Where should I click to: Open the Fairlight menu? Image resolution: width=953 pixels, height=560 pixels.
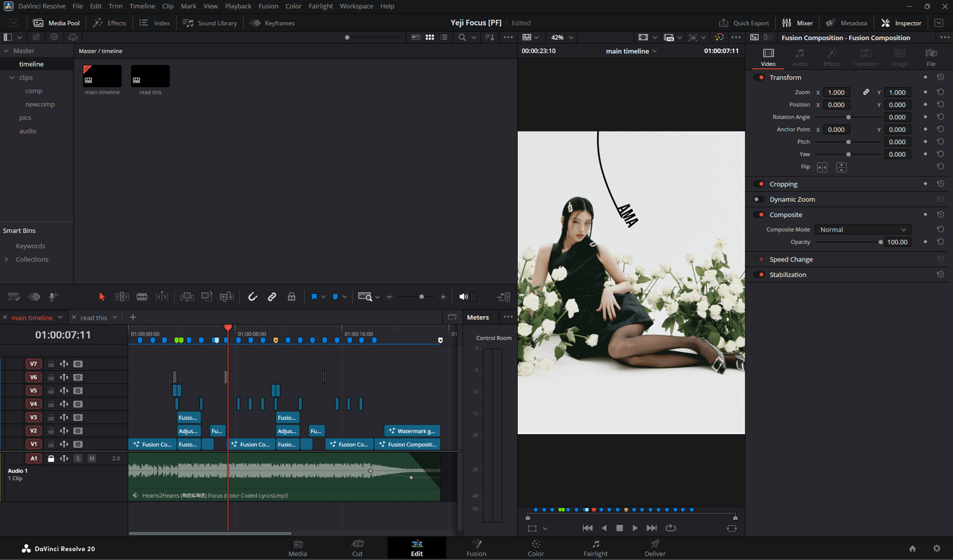pyautogui.click(x=320, y=6)
